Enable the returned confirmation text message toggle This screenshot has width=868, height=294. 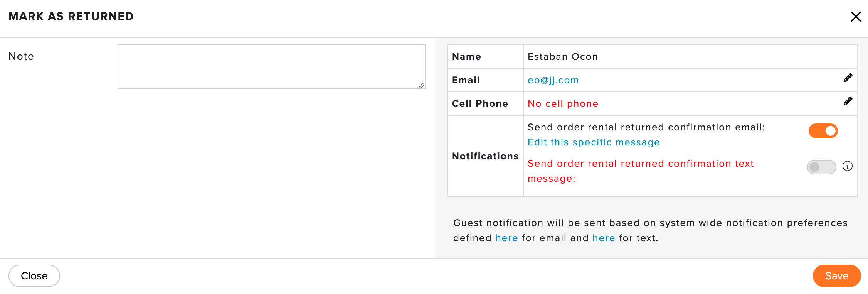[x=821, y=167]
